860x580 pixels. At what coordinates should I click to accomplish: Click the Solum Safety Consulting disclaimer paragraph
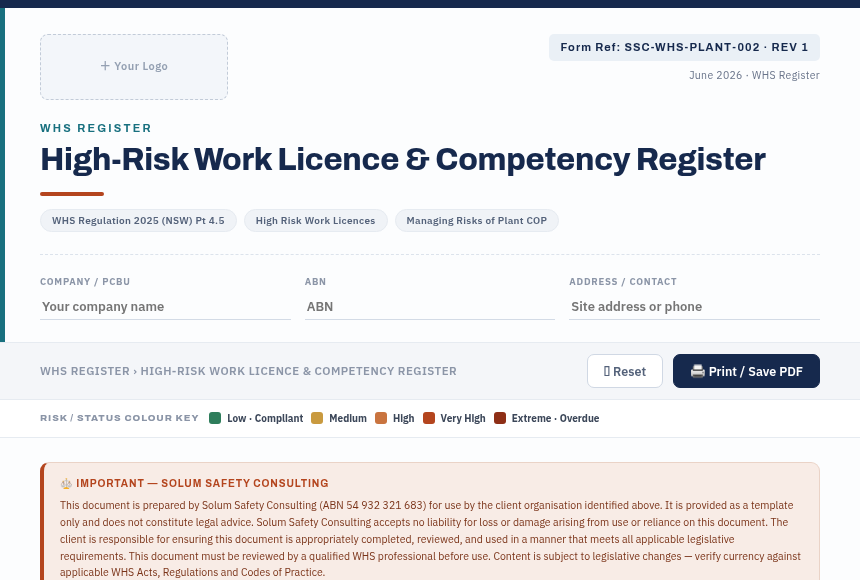point(431,538)
